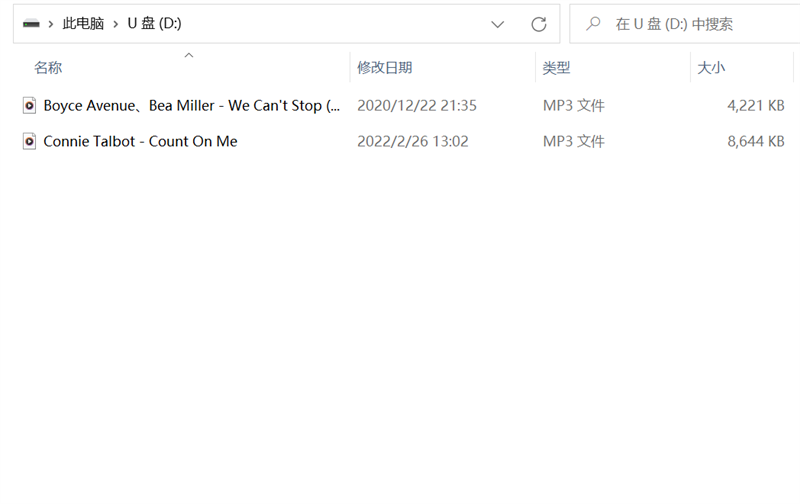Select the Boyce Avenue We Can't Stop file

tap(191, 106)
